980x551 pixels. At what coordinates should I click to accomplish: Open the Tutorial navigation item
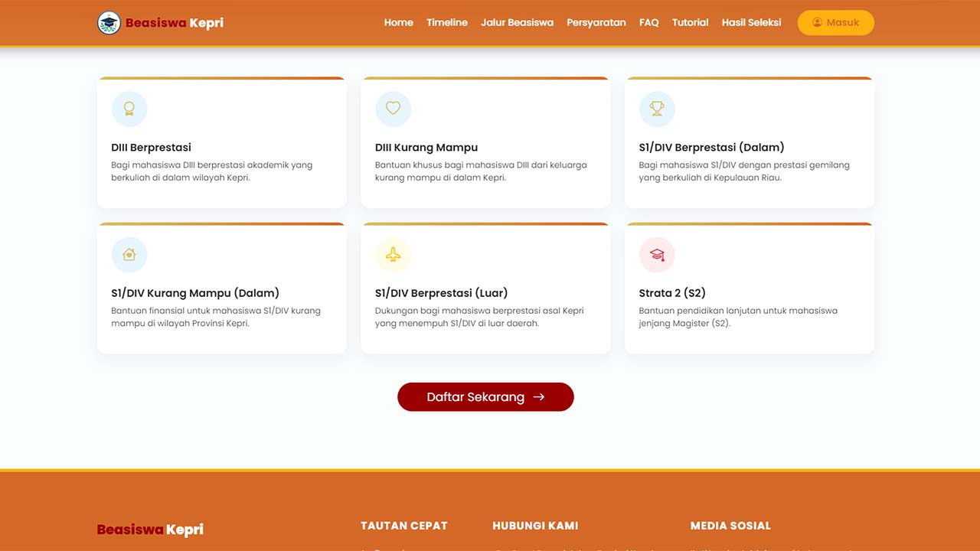[x=691, y=23]
